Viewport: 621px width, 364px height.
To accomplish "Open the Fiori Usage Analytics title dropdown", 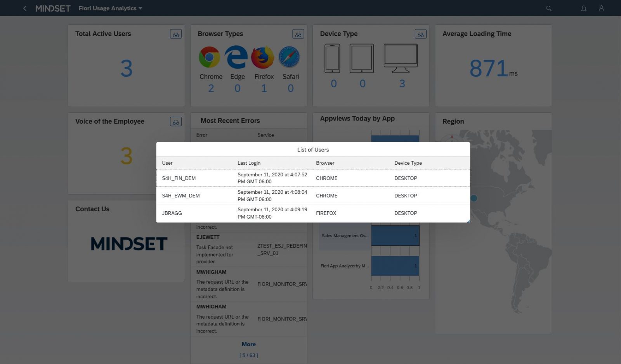I will point(110,8).
